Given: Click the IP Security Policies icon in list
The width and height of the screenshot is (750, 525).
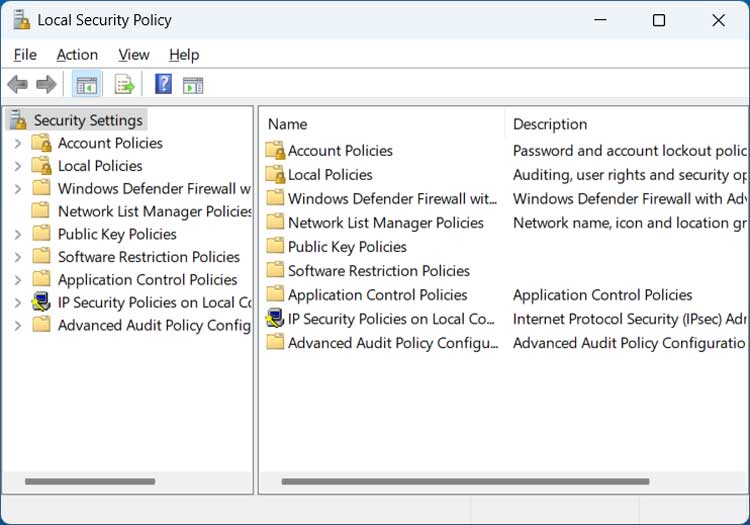Looking at the screenshot, I should tap(275, 318).
